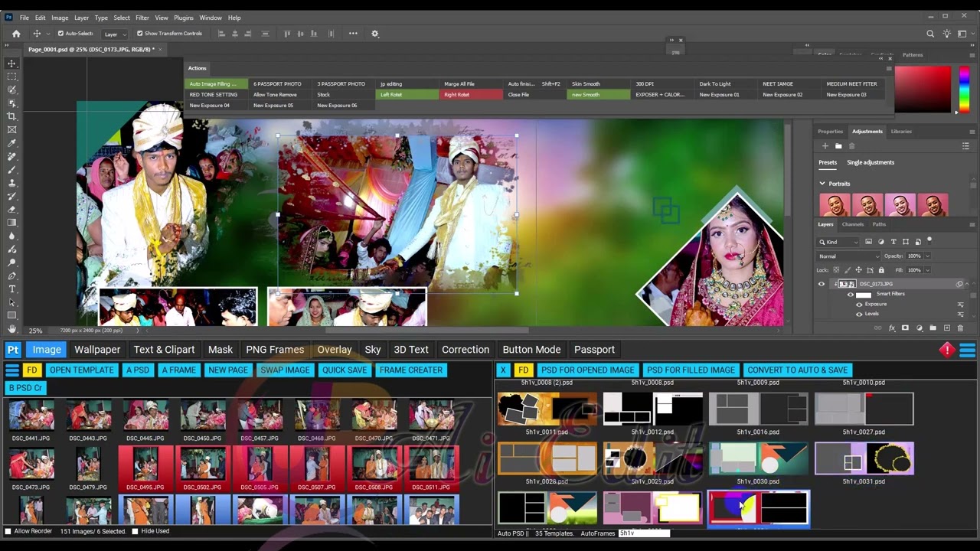Open the Wallpaper tab in plugin
The height and width of the screenshot is (551, 980).
pyautogui.click(x=97, y=350)
